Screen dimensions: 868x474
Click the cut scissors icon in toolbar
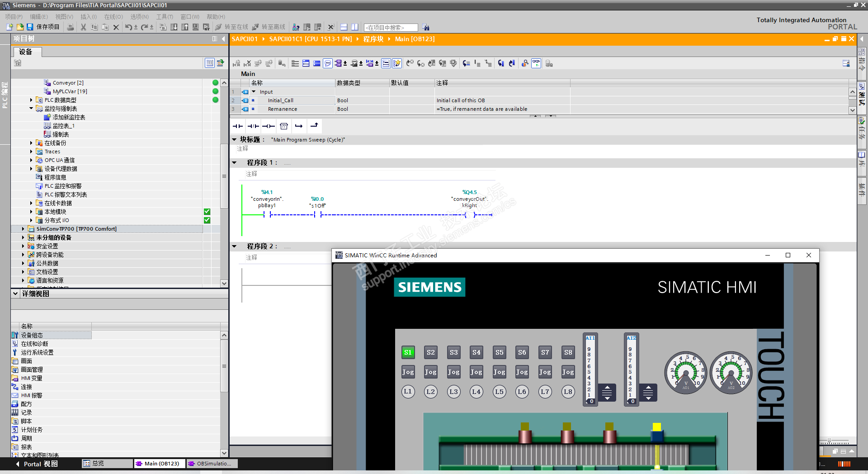click(83, 27)
